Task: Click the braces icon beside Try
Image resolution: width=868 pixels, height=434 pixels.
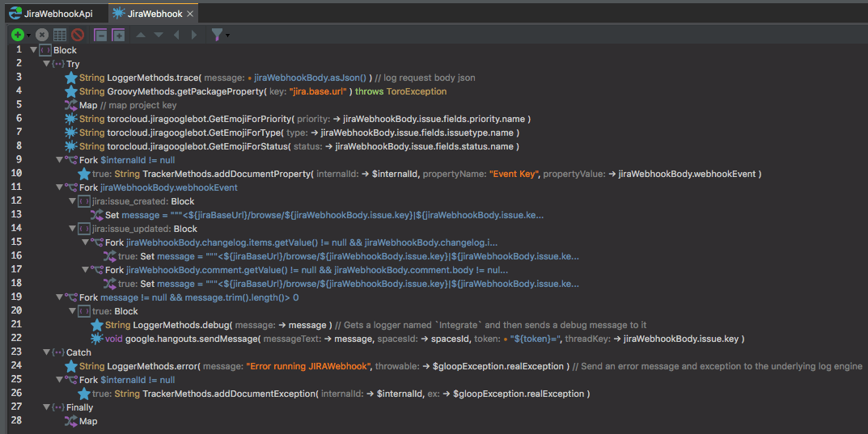Action: 58,64
